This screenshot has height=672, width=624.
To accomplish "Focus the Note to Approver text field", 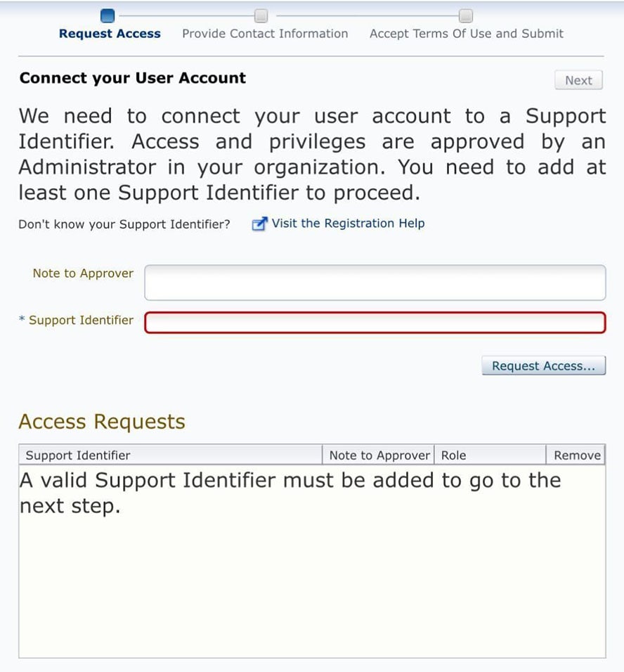I will 375,283.
